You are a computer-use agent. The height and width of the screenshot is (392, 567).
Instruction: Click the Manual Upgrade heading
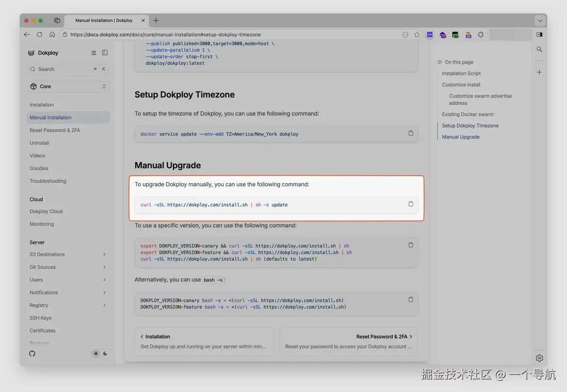click(168, 165)
